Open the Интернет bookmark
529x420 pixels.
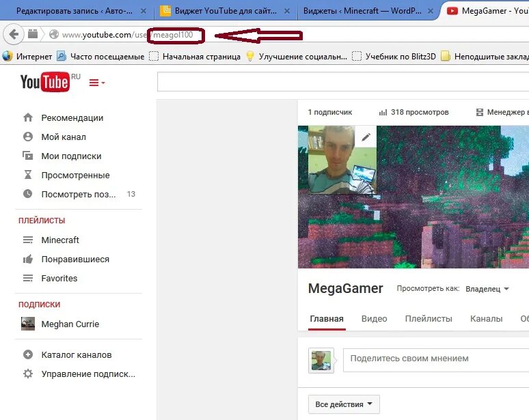27,56
